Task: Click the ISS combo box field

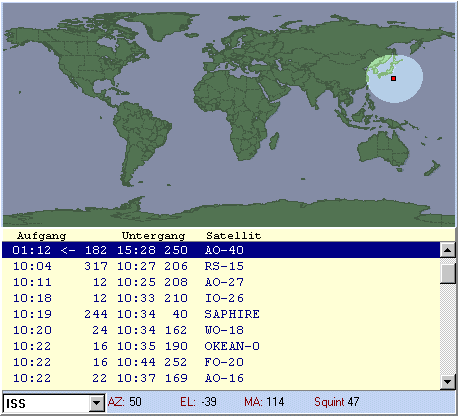Action: pos(54,403)
